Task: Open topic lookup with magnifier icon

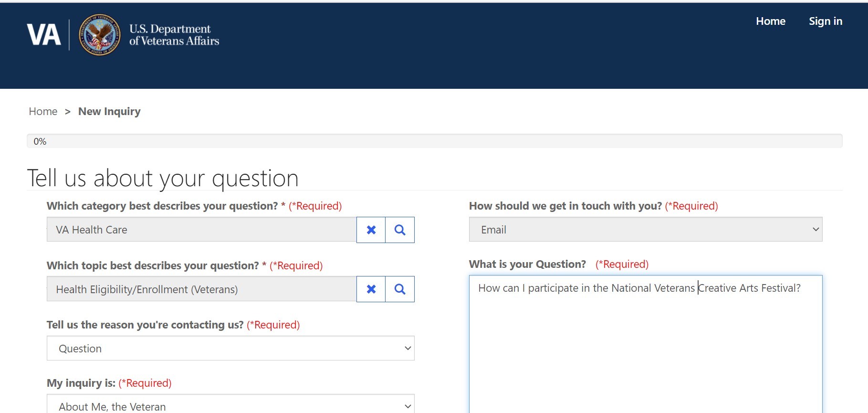Action: tap(400, 289)
